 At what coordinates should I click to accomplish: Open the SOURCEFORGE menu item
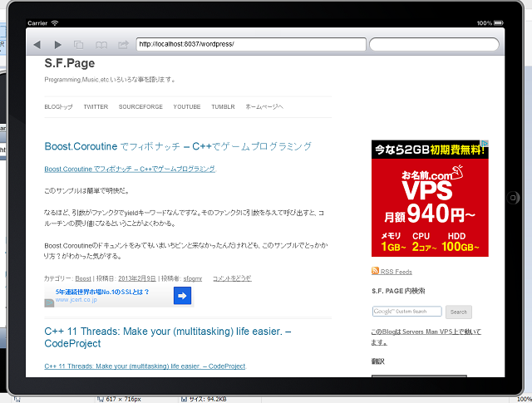pyautogui.click(x=141, y=107)
